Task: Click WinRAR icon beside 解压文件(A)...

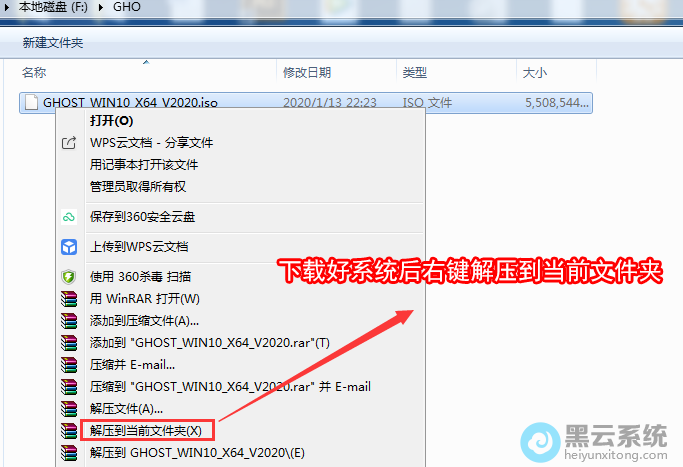Action: tap(69, 409)
